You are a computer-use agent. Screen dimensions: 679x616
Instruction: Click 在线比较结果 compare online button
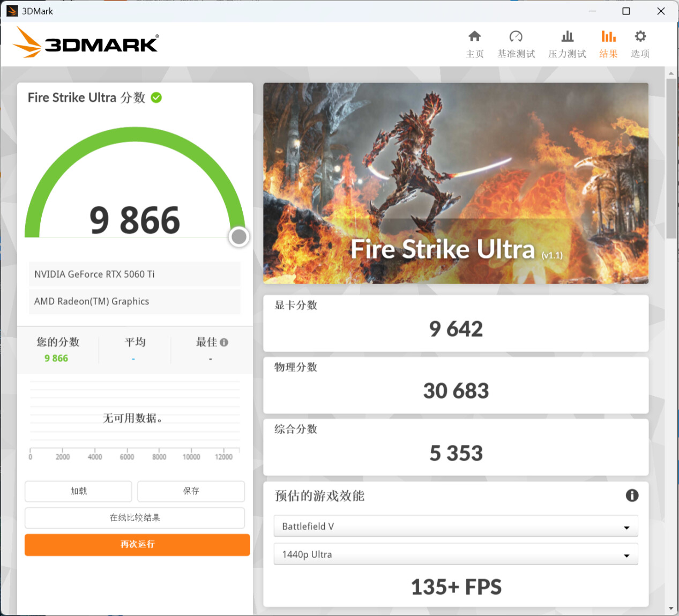point(135,518)
